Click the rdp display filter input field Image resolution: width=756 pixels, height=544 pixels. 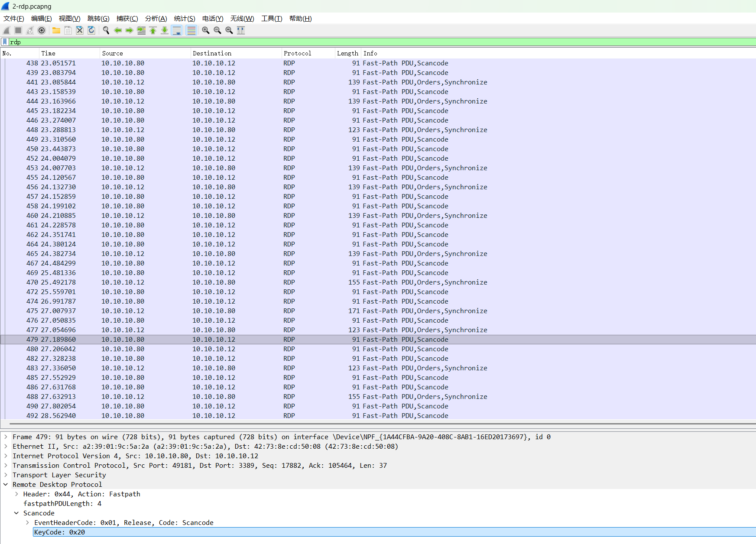point(347,42)
